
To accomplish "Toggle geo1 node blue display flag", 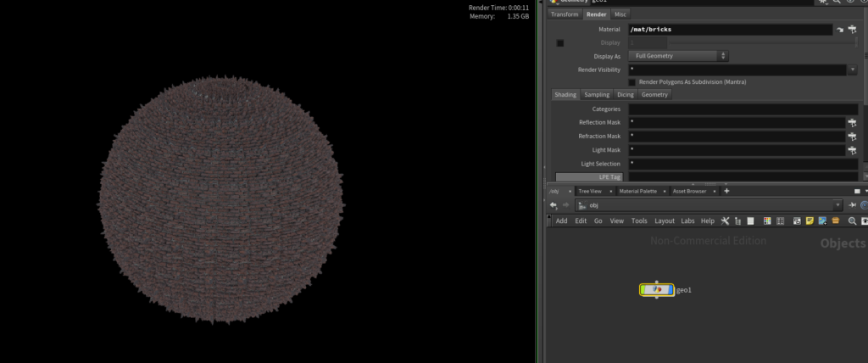I will pos(671,290).
